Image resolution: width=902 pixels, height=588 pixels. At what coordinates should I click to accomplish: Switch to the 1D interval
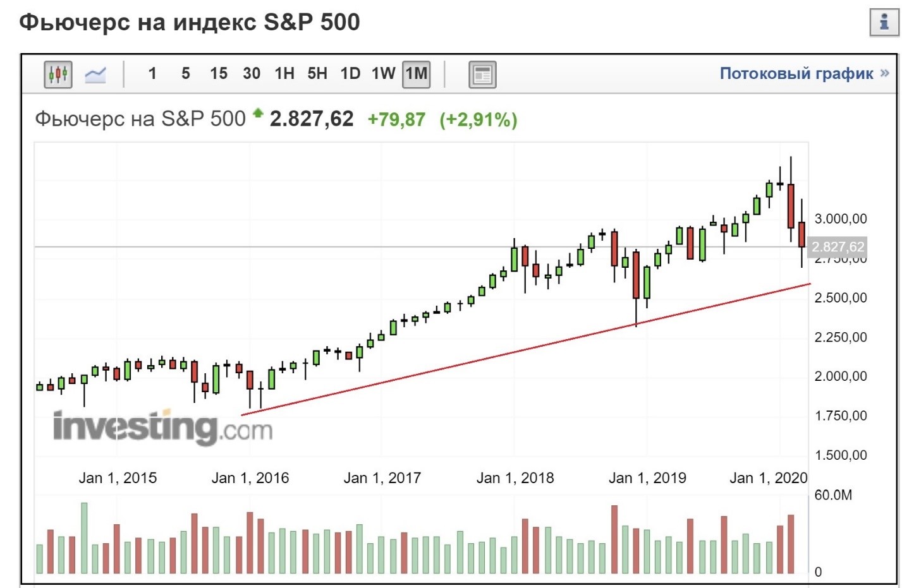[350, 74]
